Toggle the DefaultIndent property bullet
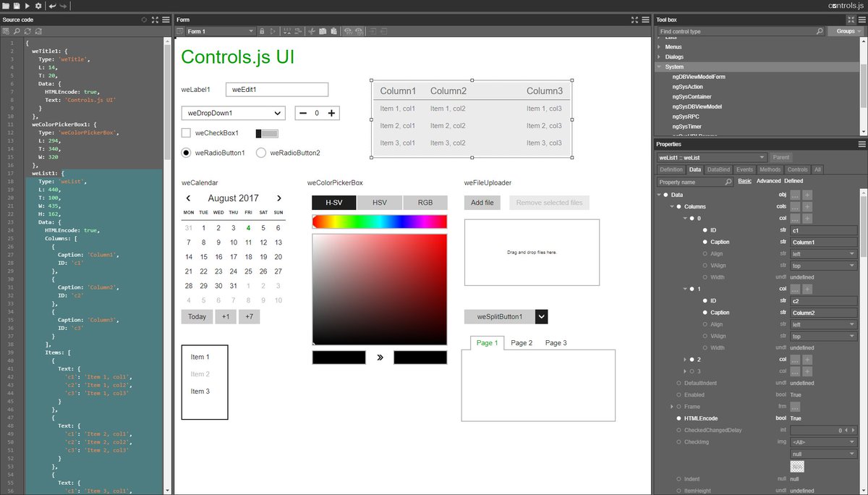Screen dimensions: 868x495 [x=678, y=383]
